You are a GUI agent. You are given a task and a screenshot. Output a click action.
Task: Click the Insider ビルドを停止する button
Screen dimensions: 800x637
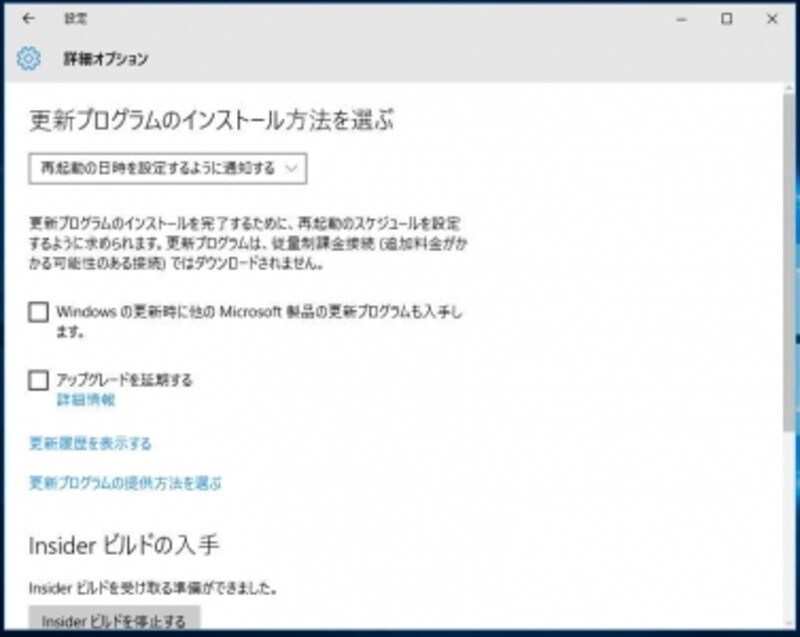(x=114, y=619)
